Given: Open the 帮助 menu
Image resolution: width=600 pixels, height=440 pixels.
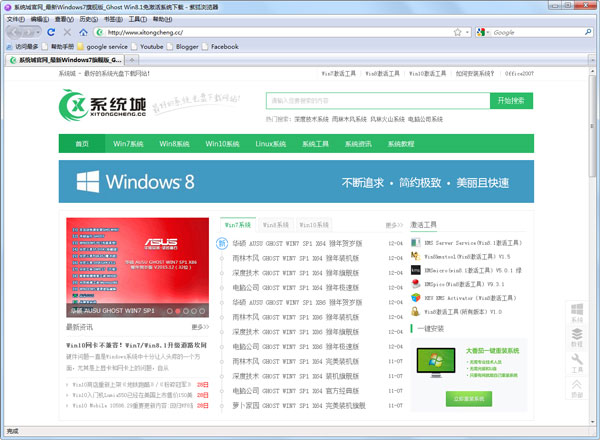Looking at the screenshot, I should (x=163, y=19).
